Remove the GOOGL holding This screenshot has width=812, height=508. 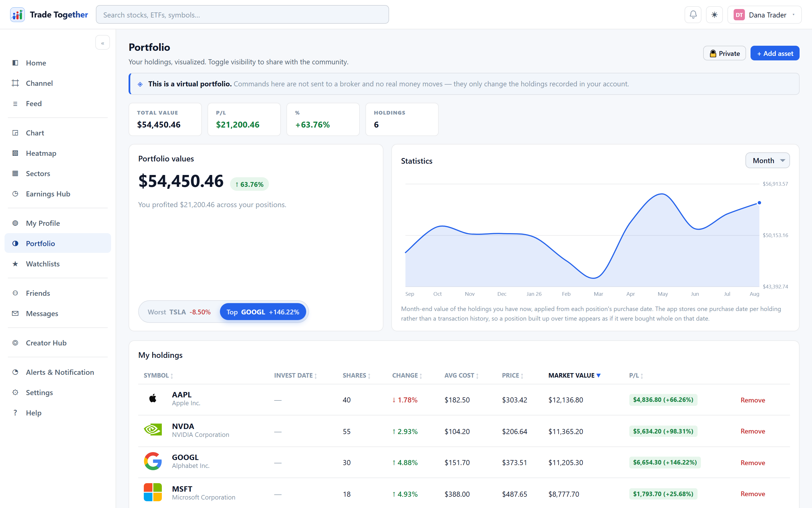tap(753, 463)
